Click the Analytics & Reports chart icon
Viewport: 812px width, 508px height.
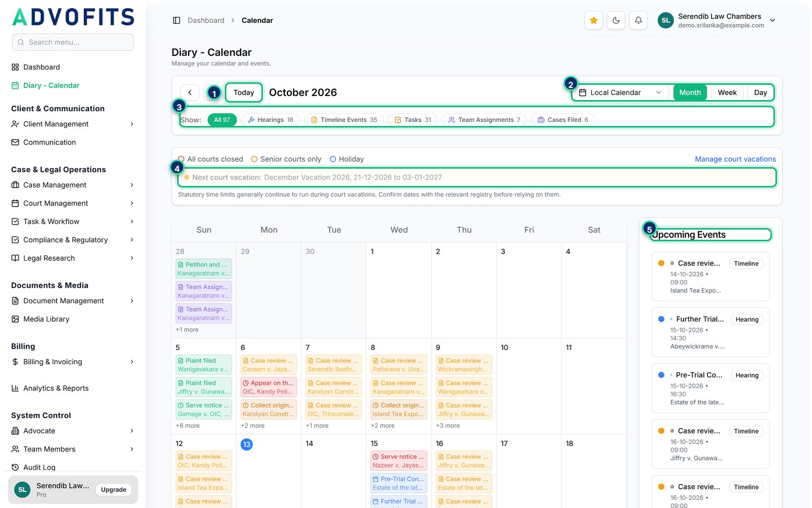[x=15, y=388]
